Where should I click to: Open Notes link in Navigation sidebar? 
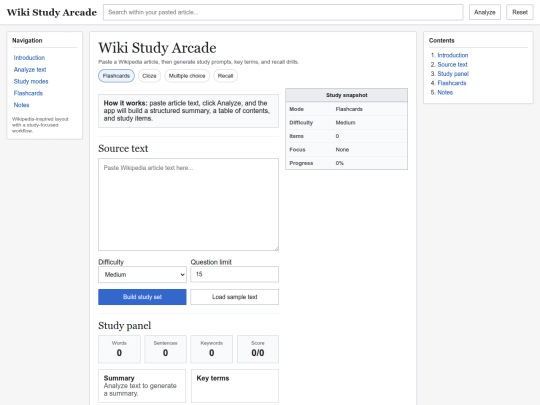21,105
